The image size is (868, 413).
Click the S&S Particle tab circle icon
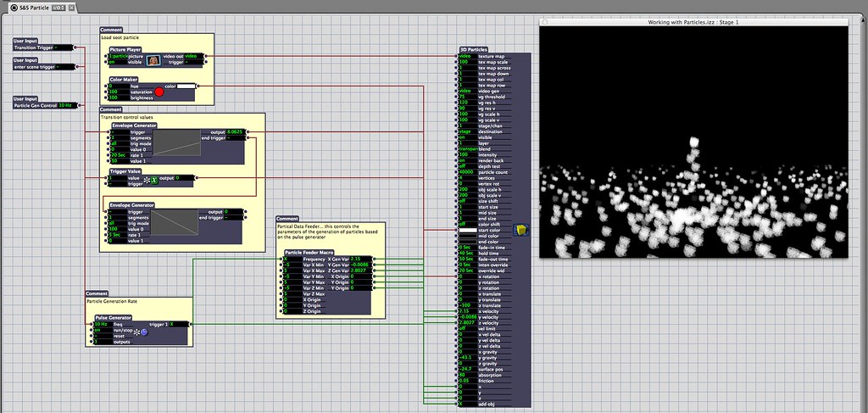tap(14, 7)
